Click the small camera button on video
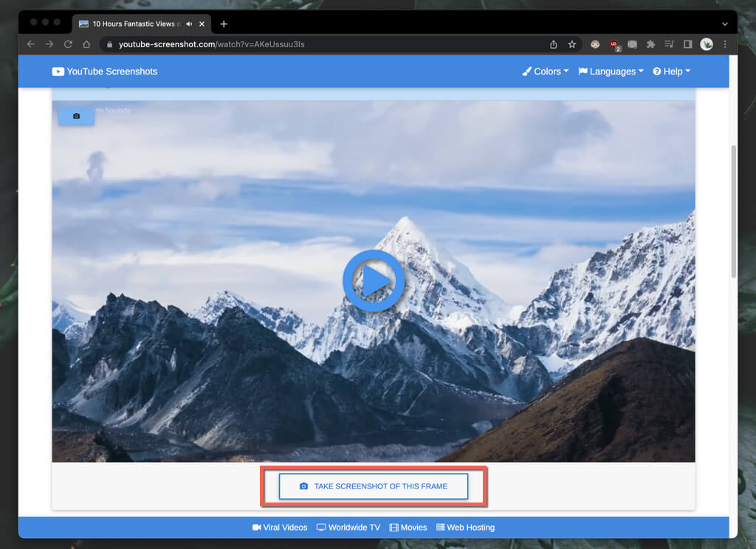 click(x=76, y=117)
